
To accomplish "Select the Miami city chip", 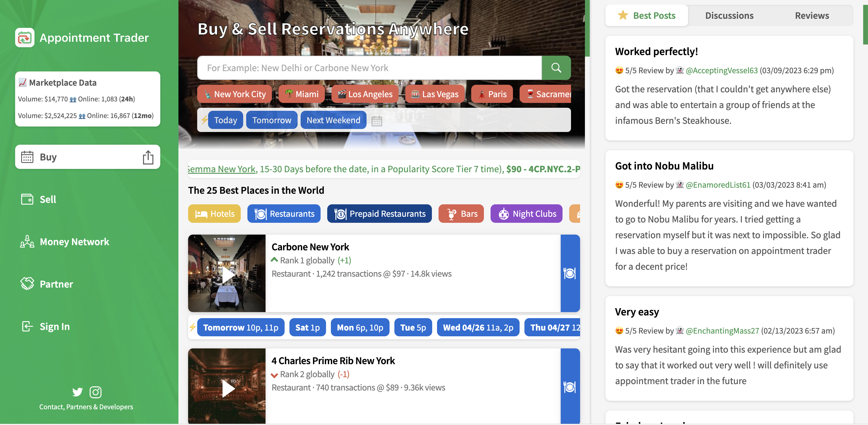I will click(x=302, y=94).
